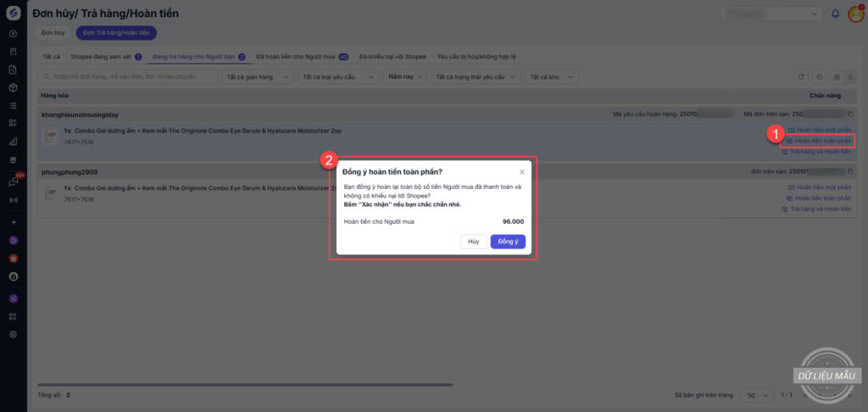Click the Hàng hóa column header

coord(55,96)
